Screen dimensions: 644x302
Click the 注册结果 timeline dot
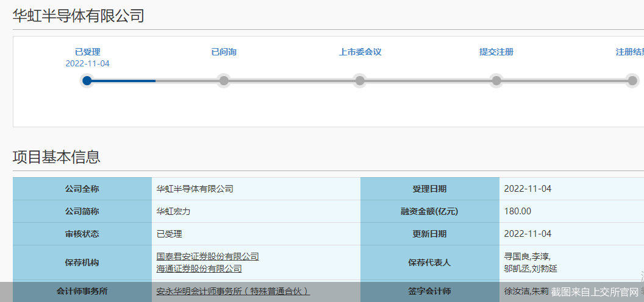[632, 80]
